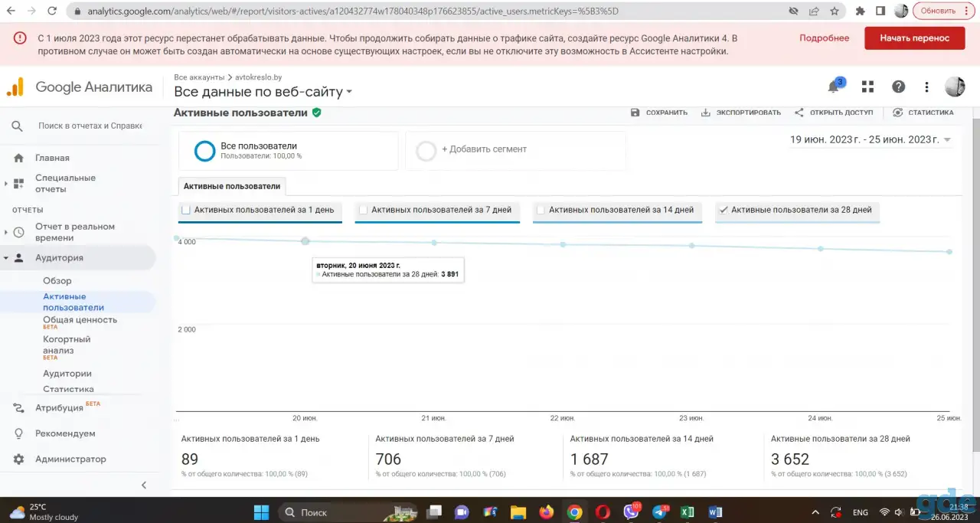Image resolution: width=980 pixels, height=523 pixels.
Task: Reload the current browser page
Action: coord(51,11)
